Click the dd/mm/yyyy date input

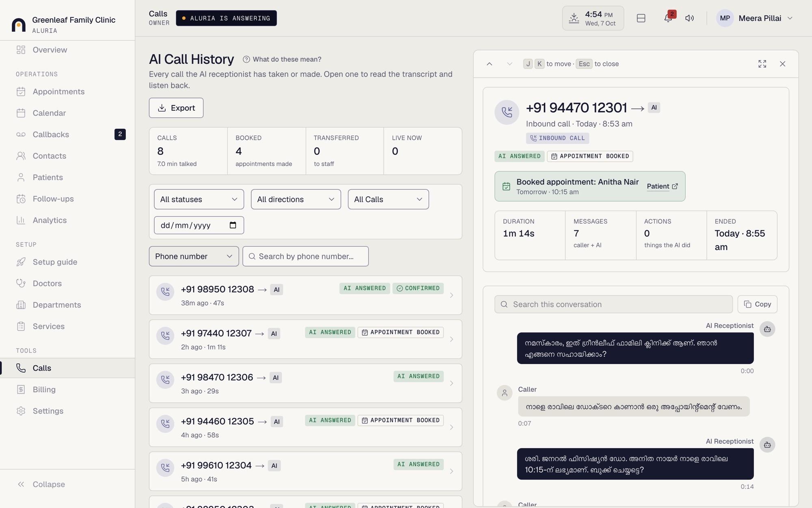coord(199,225)
